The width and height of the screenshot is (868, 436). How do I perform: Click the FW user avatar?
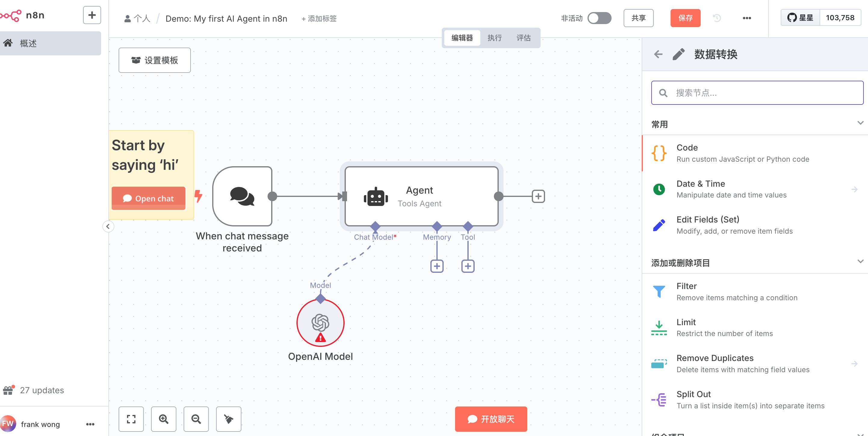pos(8,424)
